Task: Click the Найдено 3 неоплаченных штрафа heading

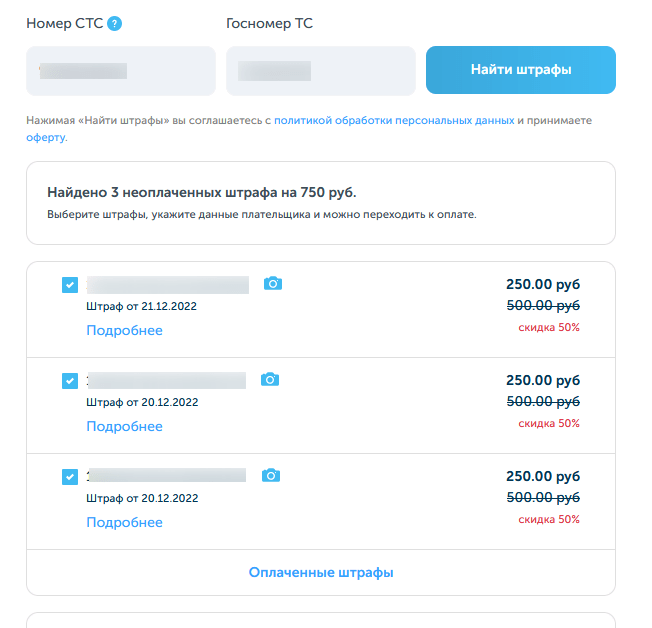Action: point(201,191)
